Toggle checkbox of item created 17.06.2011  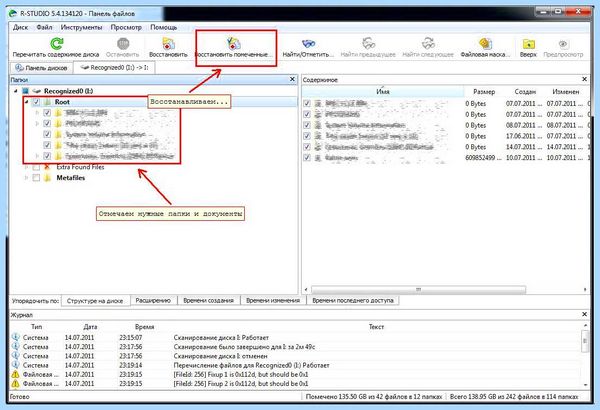307,136
